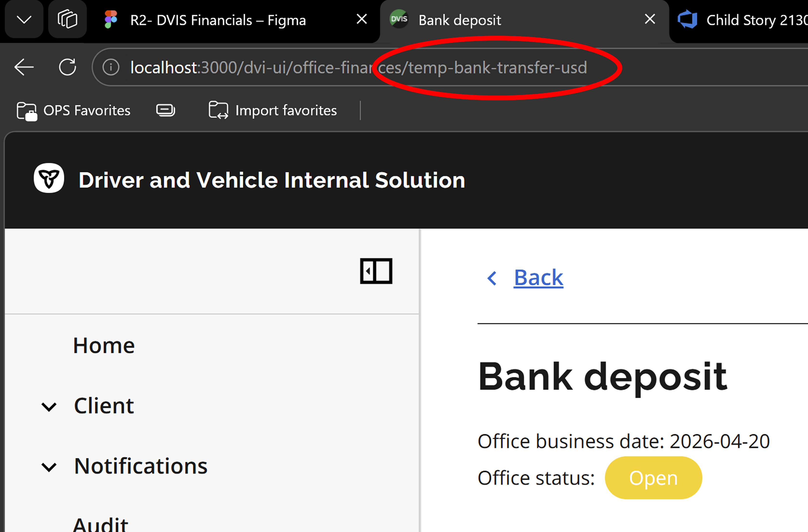Open the OPS Favorites folder

(73, 111)
